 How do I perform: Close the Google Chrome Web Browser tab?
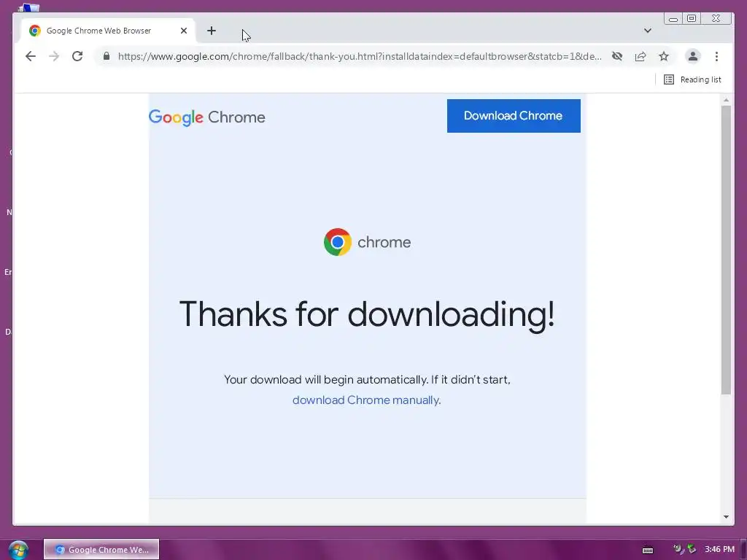pos(184,31)
